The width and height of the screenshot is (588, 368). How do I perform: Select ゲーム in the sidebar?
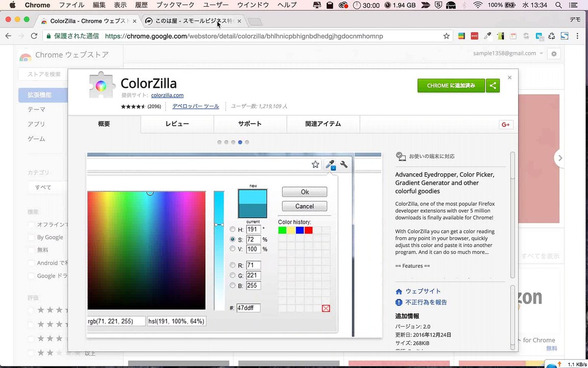tap(36, 139)
